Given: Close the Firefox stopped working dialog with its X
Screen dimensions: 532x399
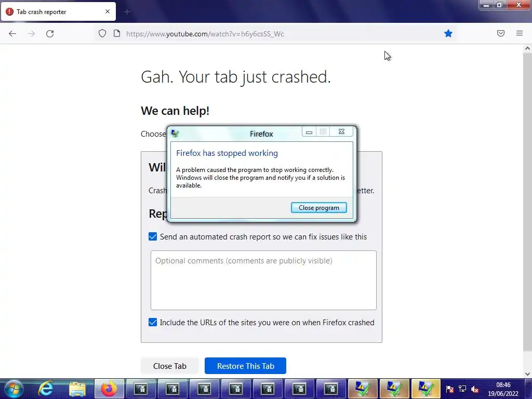Looking at the screenshot, I should pos(342,131).
